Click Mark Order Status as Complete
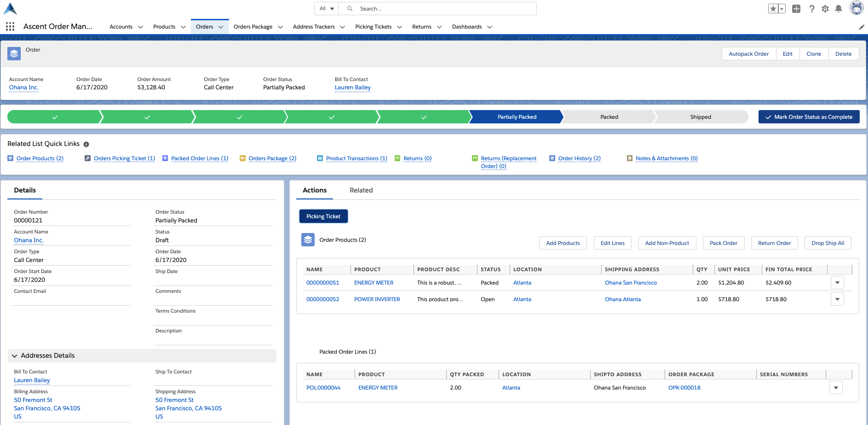 809,117
